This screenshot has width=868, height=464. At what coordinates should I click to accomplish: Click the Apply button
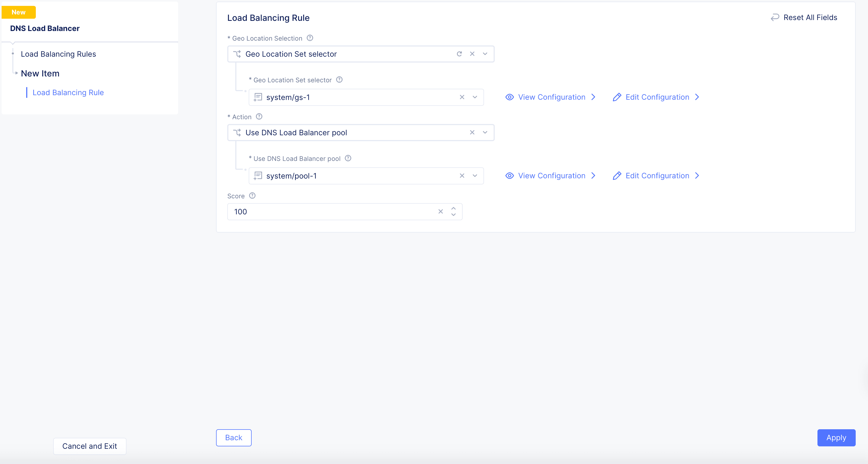tap(836, 437)
